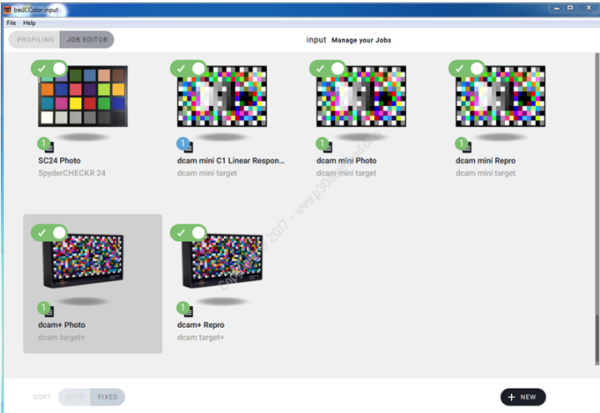
Task: Set sort mode to AUTO
Action: pos(75,397)
